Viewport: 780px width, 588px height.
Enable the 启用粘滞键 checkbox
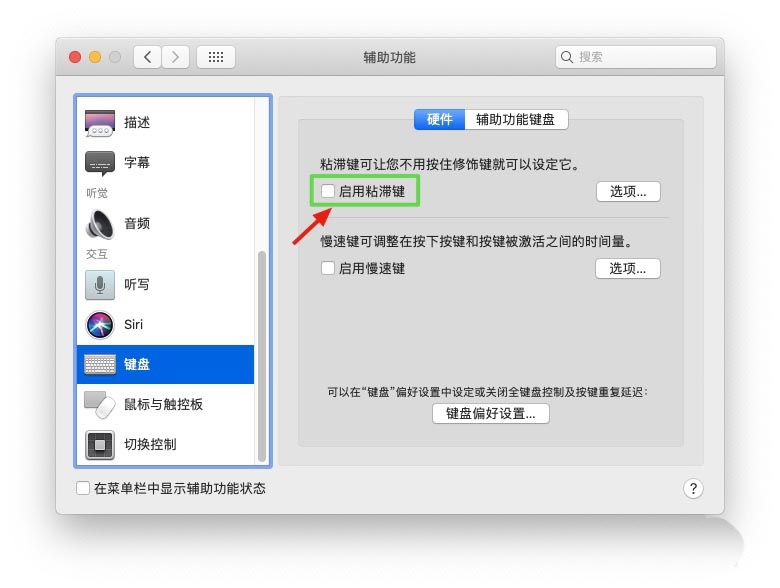pyautogui.click(x=328, y=191)
